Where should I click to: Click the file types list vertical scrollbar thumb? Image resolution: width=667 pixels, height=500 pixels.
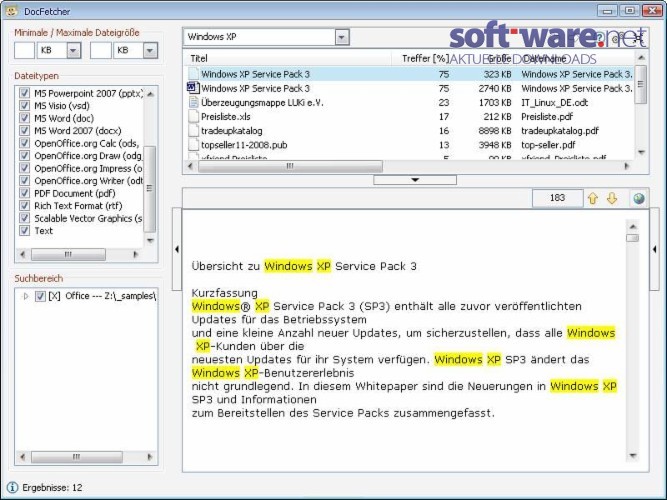150,189
